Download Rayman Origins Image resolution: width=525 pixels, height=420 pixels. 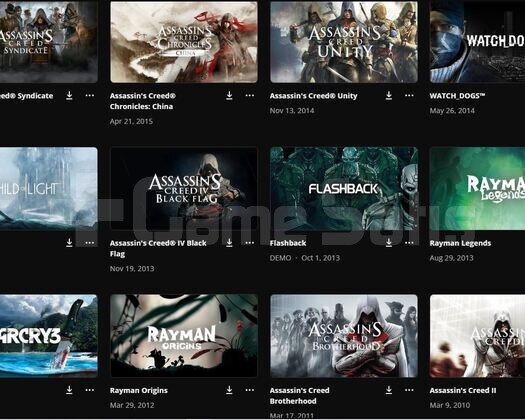tap(229, 390)
